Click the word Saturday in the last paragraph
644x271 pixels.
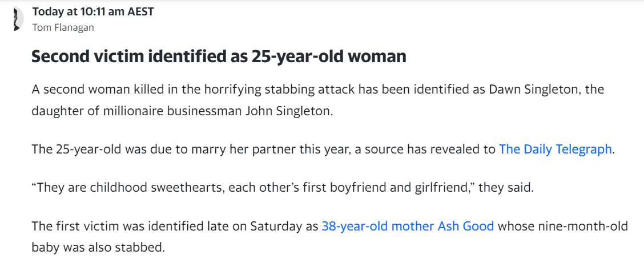[277, 226]
